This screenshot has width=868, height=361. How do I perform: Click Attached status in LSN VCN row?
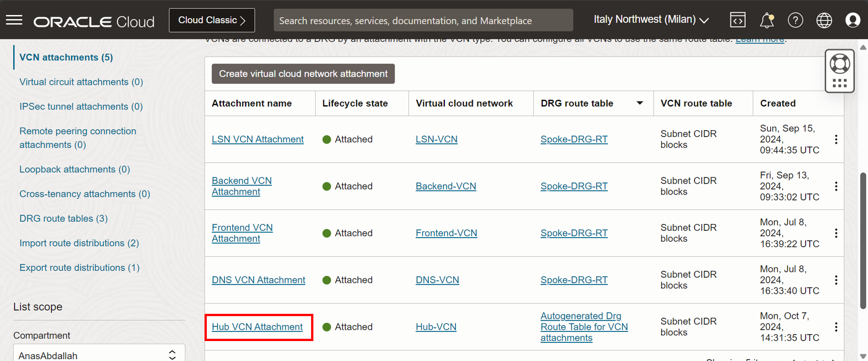point(347,139)
